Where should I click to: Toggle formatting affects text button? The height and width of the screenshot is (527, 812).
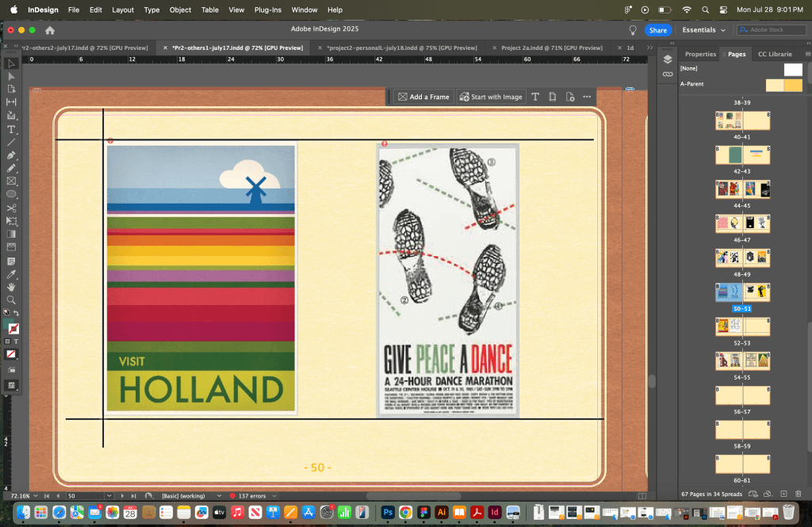[16, 342]
